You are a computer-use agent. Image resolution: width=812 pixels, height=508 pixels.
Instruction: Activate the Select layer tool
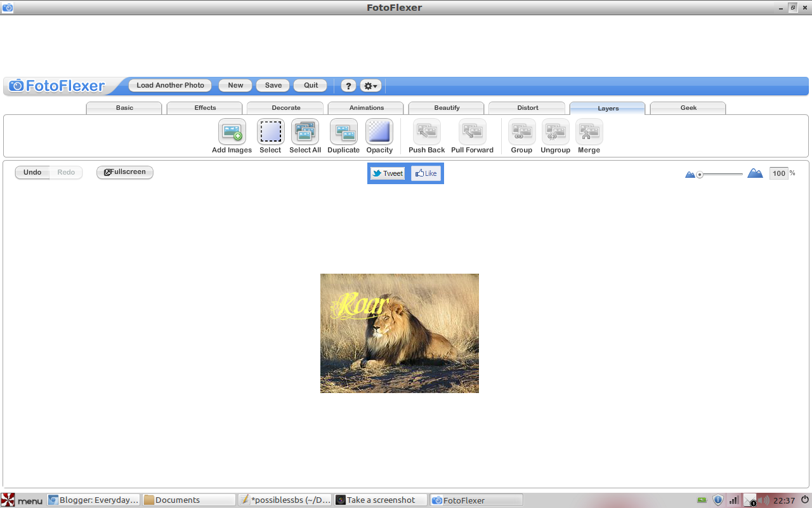point(271,131)
